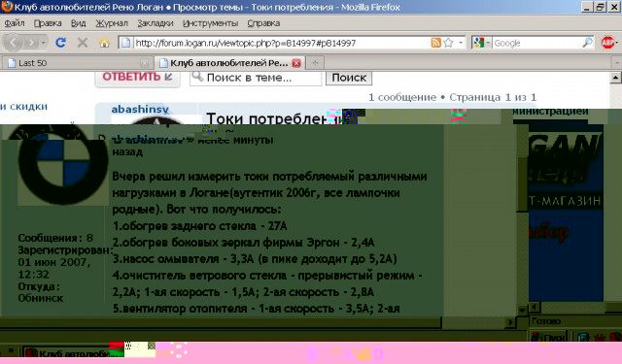The height and width of the screenshot is (364, 622).
Task: Click the Готово status bar text
Action: click(x=546, y=321)
